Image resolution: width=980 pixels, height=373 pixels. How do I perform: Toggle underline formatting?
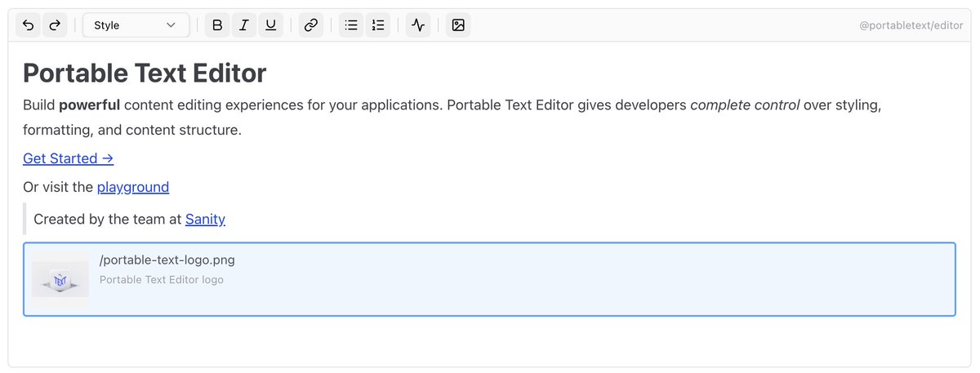click(x=270, y=25)
